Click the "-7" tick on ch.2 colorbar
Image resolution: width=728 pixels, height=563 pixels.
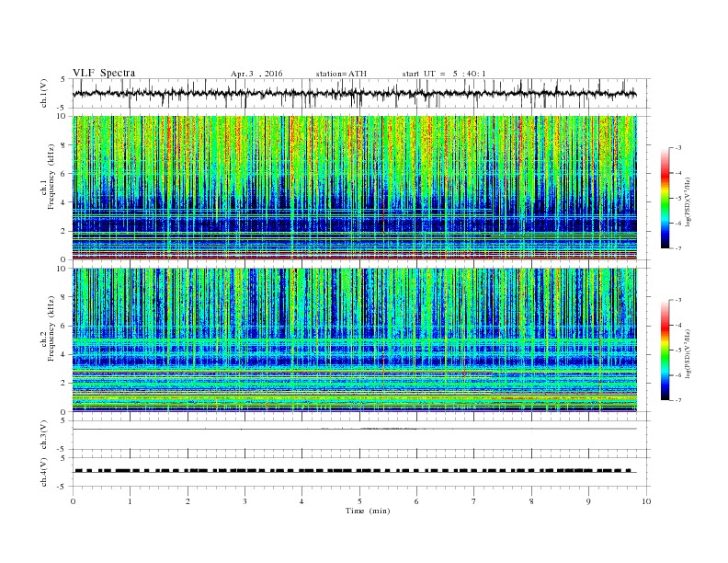pyautogui.click(x=678, y=400)
